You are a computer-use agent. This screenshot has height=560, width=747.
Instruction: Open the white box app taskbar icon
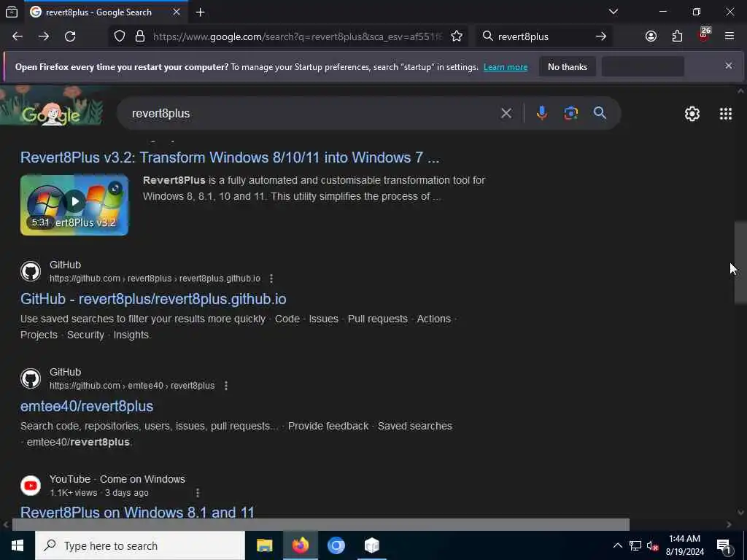371,545
